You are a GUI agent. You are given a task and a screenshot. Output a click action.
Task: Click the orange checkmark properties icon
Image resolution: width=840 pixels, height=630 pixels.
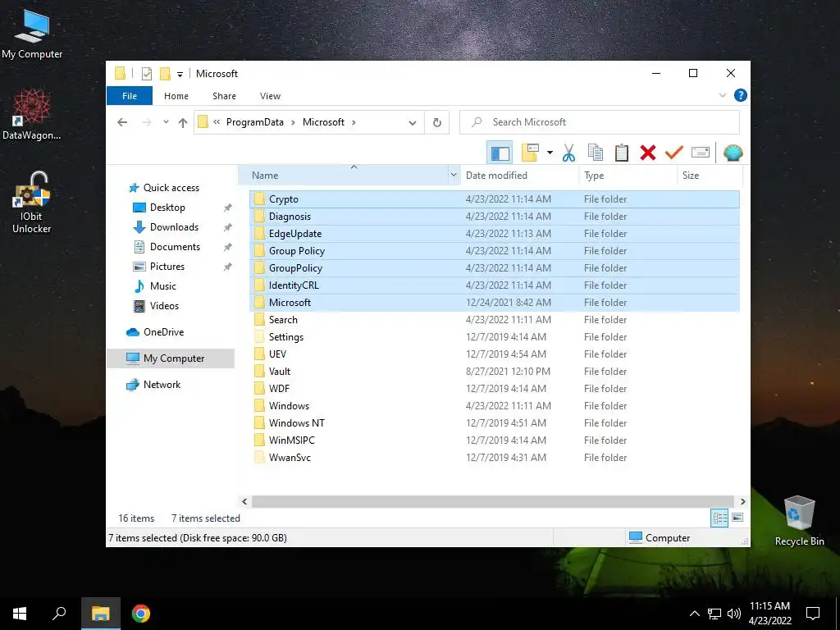coord(674,153)
